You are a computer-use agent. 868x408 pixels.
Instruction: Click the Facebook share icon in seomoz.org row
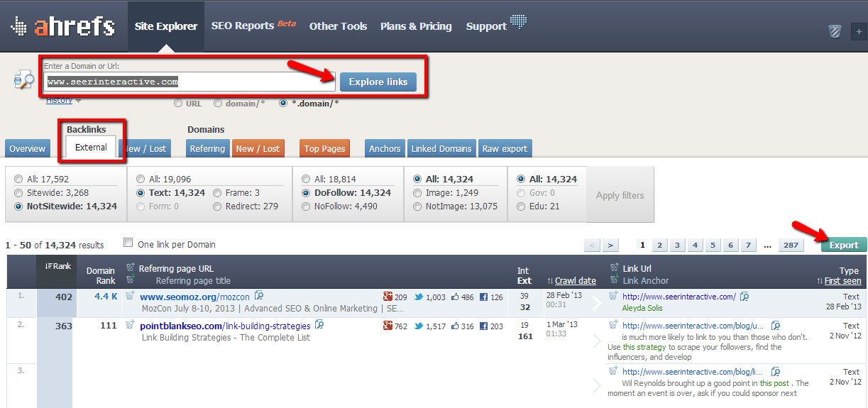[x=483, y=297]
